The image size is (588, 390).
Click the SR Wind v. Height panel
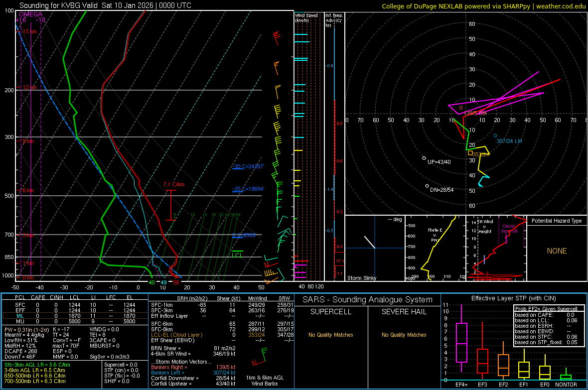tap(496, 248)
